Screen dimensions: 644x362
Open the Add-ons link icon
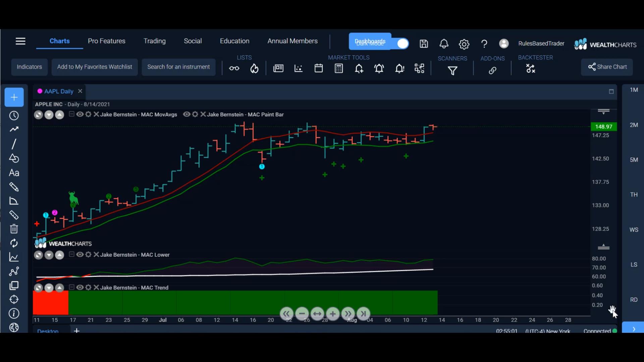click(x=492, y=70)
